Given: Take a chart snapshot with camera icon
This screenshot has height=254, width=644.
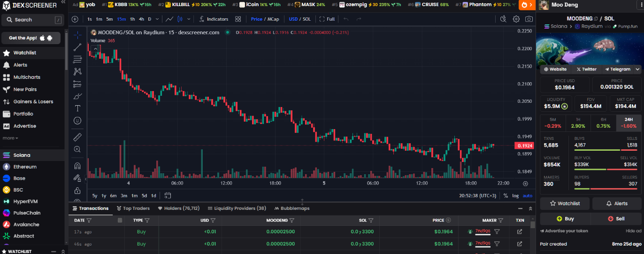Looking at the screenshot, I should coord(529,19).
